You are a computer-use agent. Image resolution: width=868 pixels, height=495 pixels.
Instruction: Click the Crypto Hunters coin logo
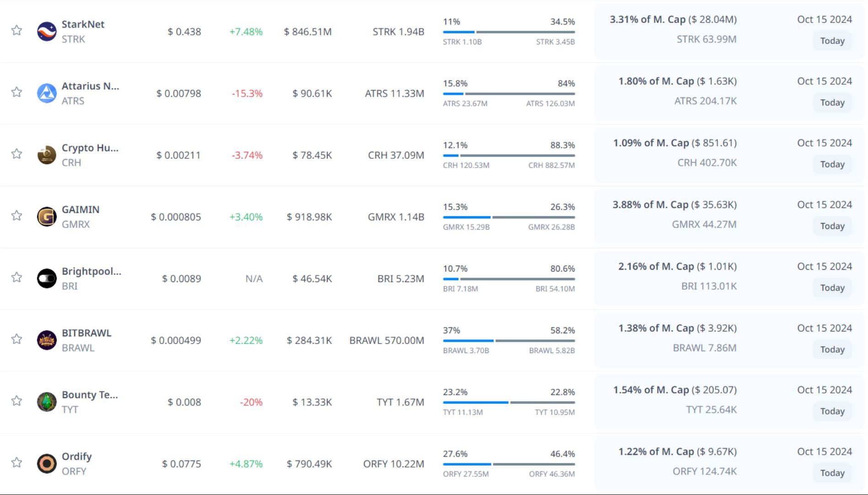47,155
